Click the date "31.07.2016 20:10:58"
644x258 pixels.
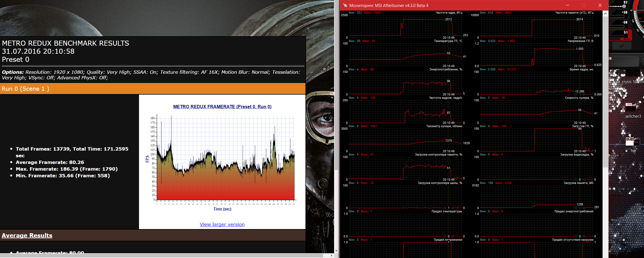coord(38,51)
